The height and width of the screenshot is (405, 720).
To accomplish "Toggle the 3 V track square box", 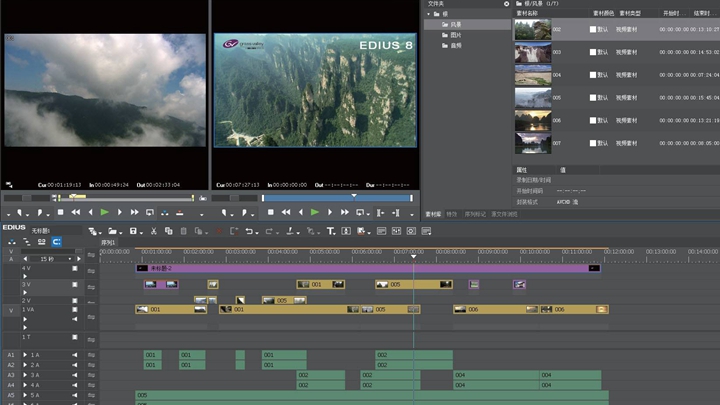I will tap(75, 285).
